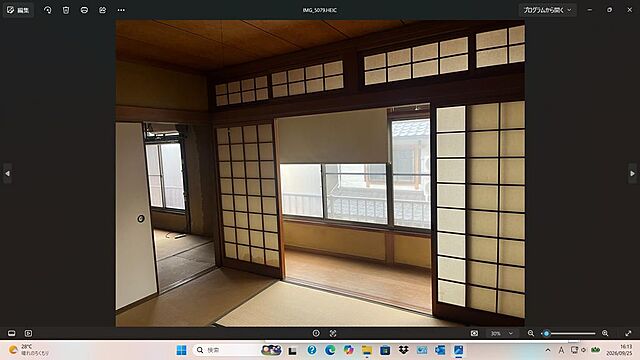Delete the photo with the trash icon
640x360 pixels.
tap(66, 10)
